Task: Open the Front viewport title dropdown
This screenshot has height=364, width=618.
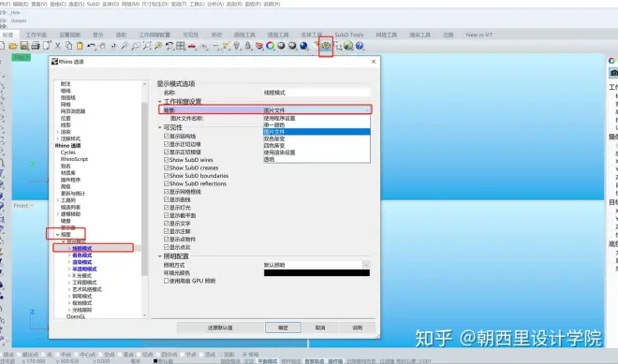Action: pos(32,206)
